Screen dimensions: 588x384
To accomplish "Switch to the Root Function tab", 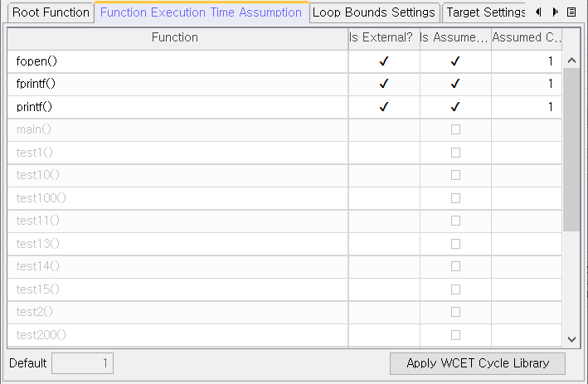I will [51, 12].
